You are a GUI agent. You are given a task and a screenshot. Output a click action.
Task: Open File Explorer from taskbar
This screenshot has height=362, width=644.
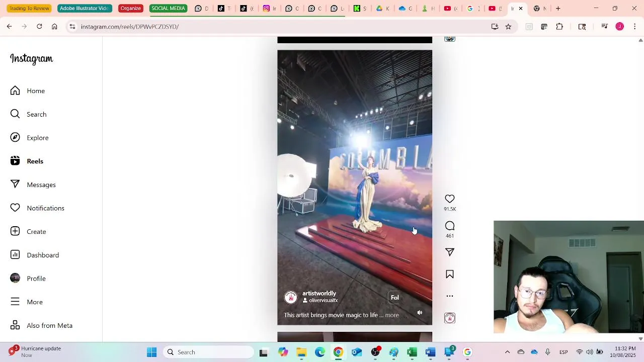(x=301, y=352)
